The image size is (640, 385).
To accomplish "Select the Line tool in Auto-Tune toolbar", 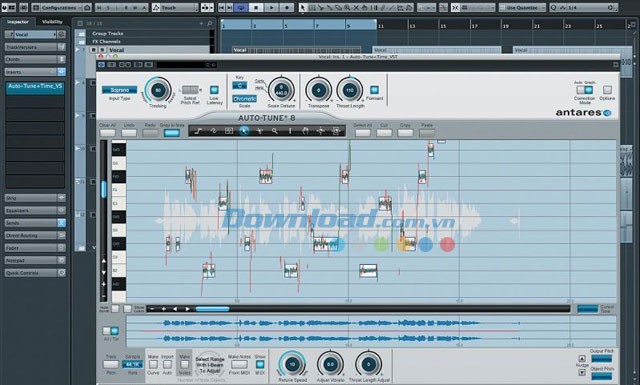I will 198,131.
